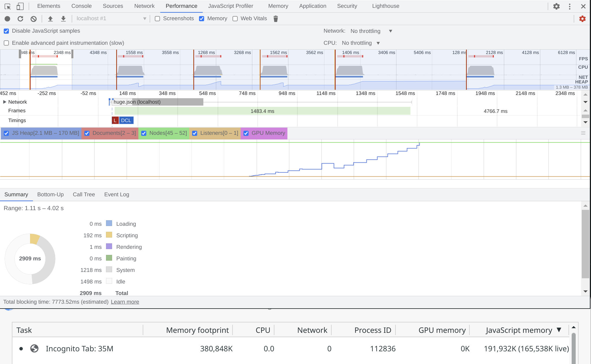Expand the Network track row
Viewport: 591px width, 364px height.
click(4, 102)
